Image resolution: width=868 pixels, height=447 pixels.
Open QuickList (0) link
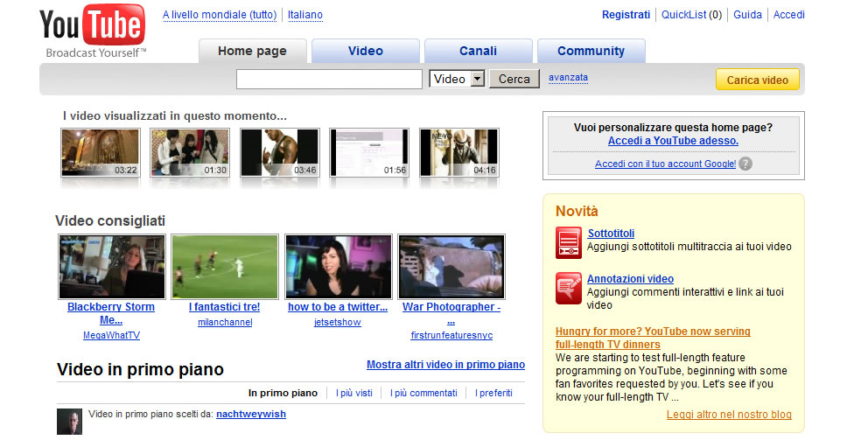point(692,15)
